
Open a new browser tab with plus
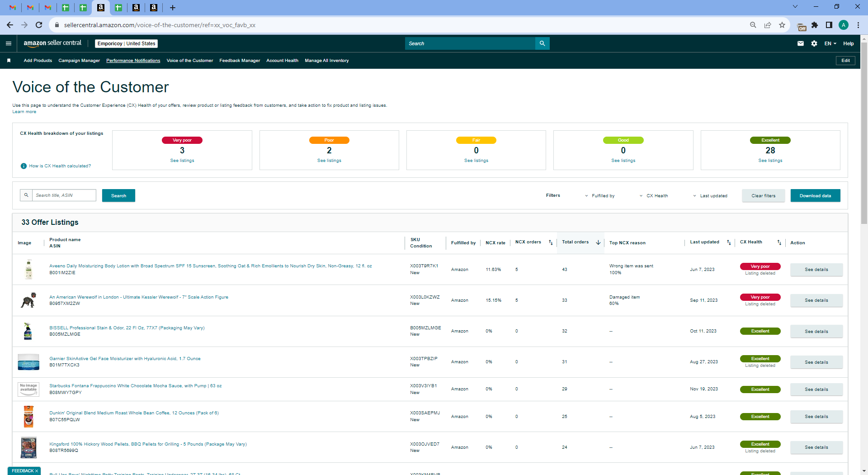coord(173,8)
